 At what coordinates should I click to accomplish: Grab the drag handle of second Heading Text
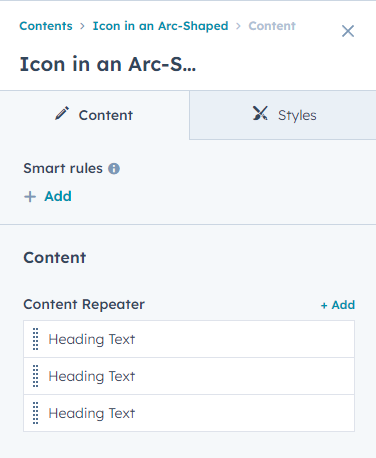click(x=36, y=376)
